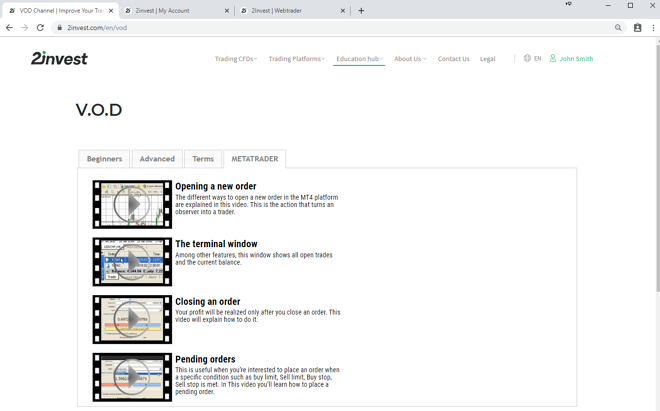Click the search magnifier icon in address bar

[x=618, y=28]
